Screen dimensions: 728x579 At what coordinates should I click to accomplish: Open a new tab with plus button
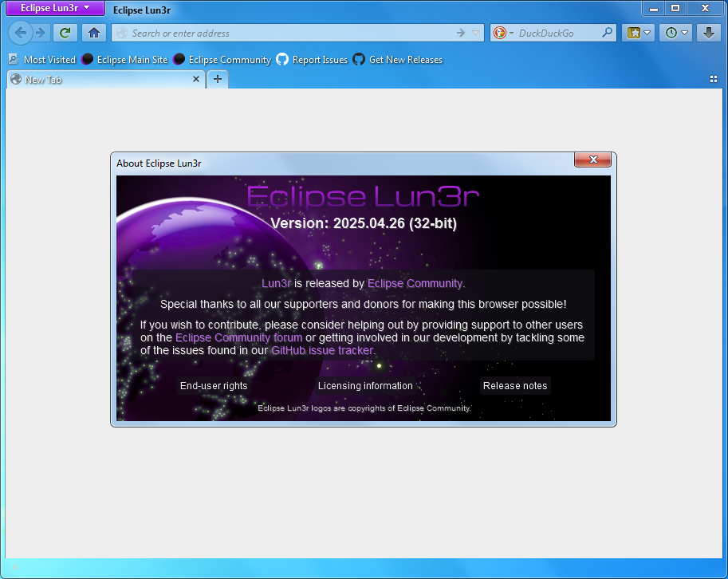click(x=218, y=79)
